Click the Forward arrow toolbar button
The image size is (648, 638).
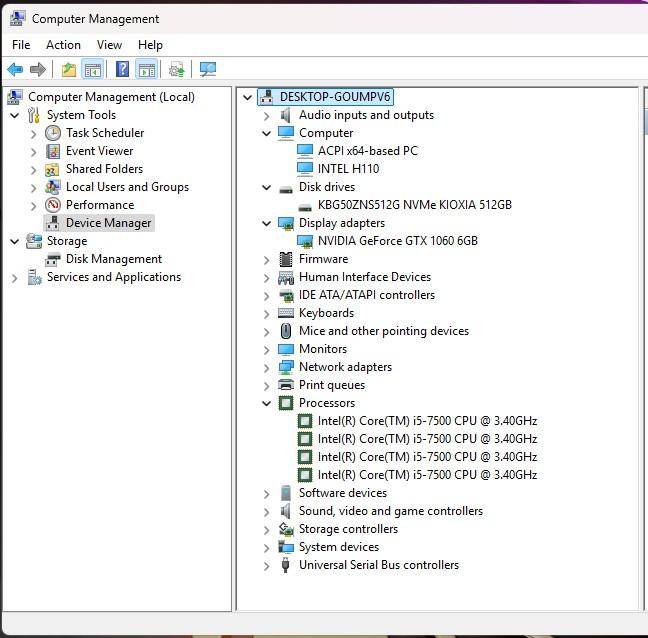click(38, 69)
